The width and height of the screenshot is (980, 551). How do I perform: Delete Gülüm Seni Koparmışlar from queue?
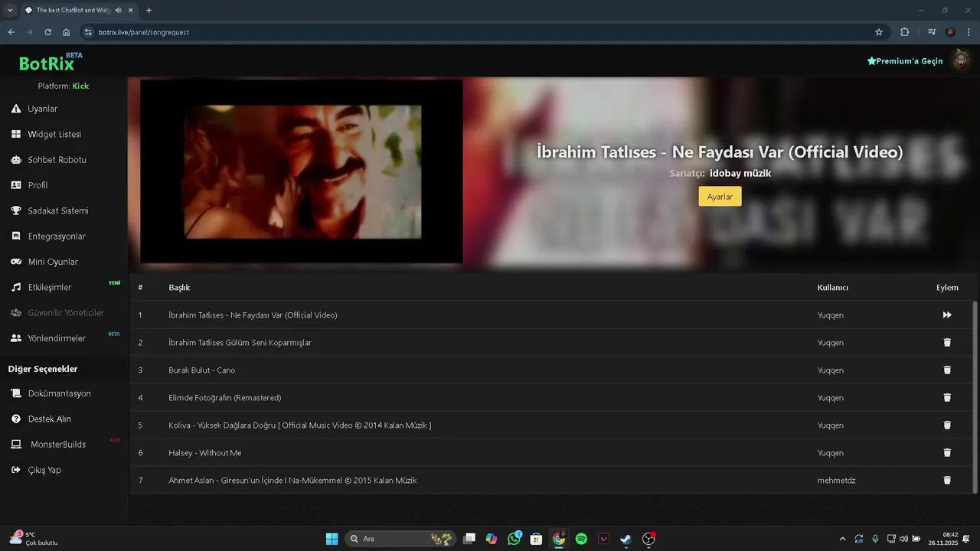tap(947, 342)
